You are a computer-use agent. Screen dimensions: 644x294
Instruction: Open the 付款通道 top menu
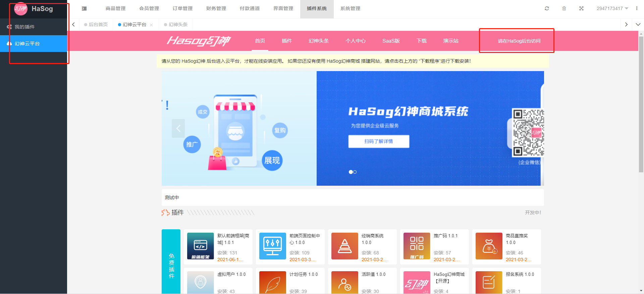[x=250, y=8]
